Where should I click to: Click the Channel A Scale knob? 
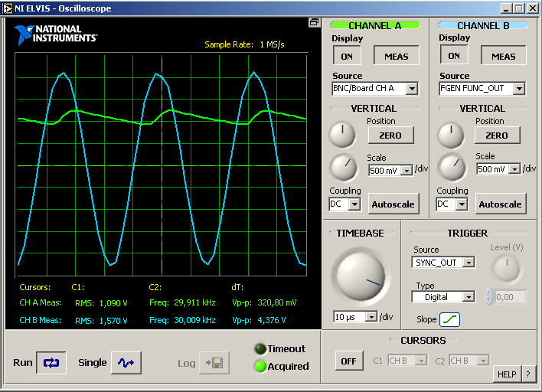(x=344, y=168)
